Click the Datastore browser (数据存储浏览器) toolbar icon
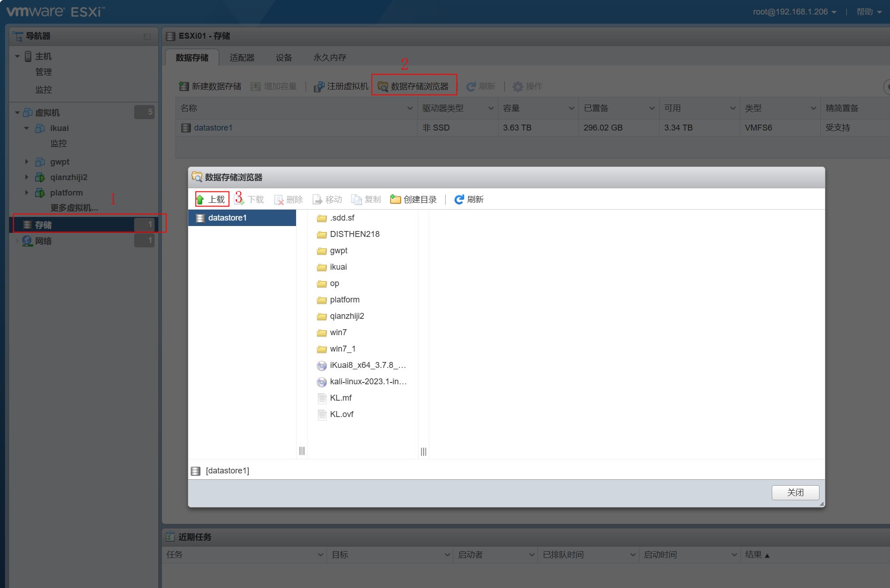Screen dimensions: 890x588 tap(383, 86)
